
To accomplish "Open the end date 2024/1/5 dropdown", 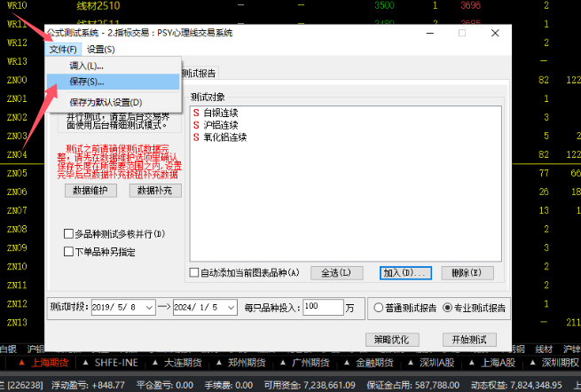I will tap(231, 308).
